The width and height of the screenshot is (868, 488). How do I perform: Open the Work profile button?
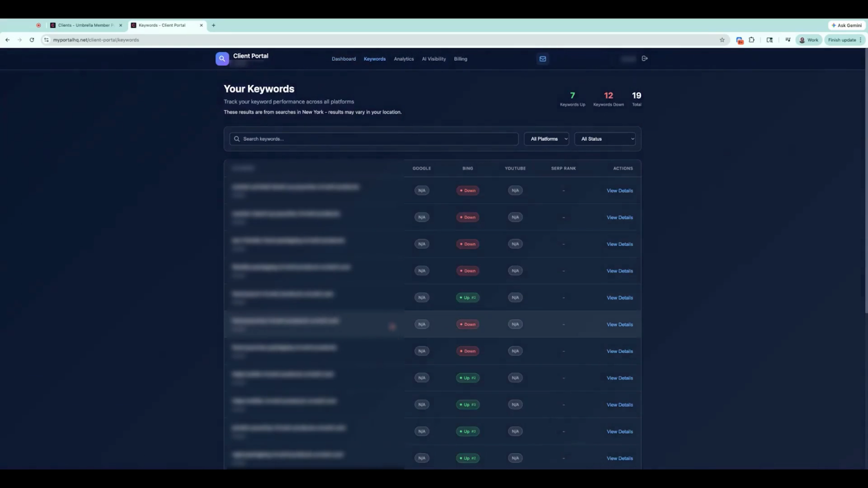pyautogui.click(x=809, y=40)
